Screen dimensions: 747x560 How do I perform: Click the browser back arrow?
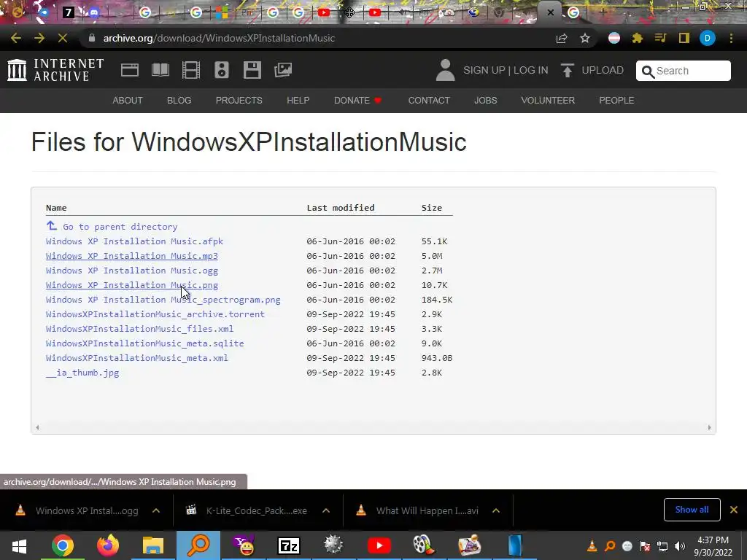point(16,38)
